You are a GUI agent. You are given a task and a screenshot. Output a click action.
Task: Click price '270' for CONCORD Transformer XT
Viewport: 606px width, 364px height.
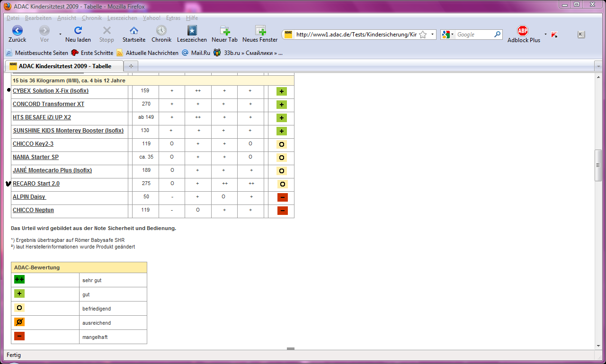pos(146,104)
